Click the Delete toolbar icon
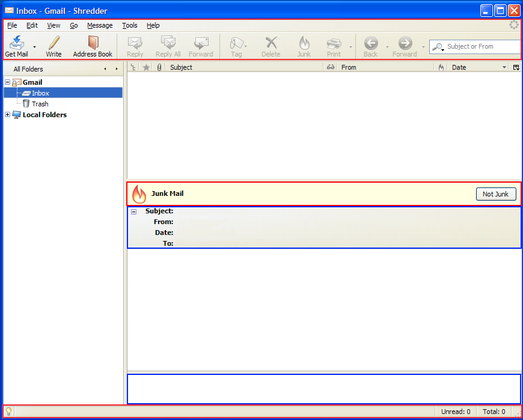523x420 pixels. coord(271,43)
